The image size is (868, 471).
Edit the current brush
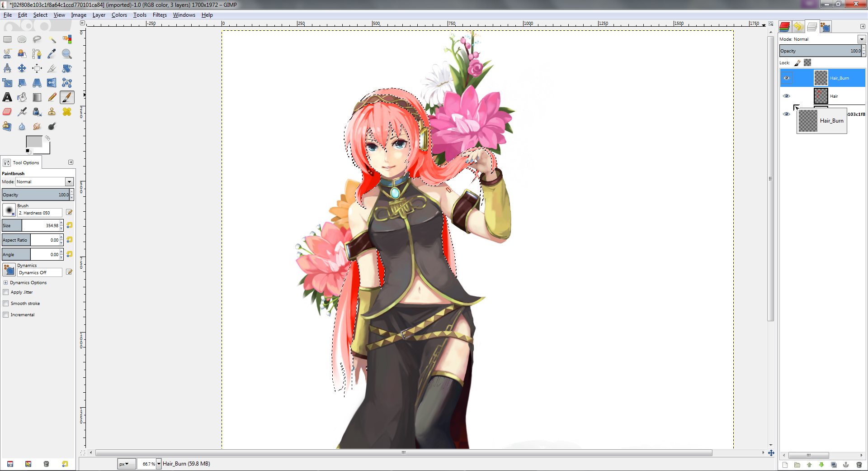click(x=69, y=212)
